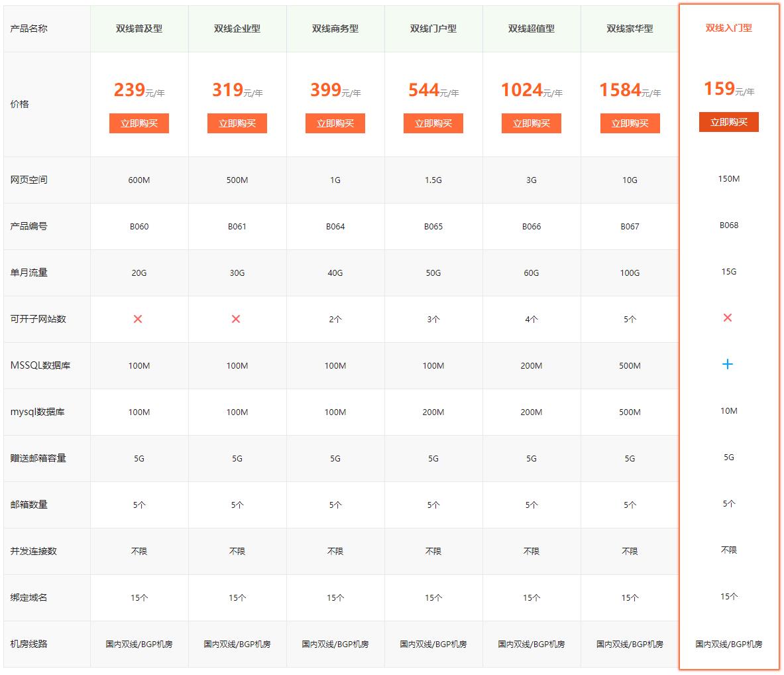Screen dimensions: 784x675
Task: Buy the 239元/年 双线普及型 plan
Action: [139, 123]
